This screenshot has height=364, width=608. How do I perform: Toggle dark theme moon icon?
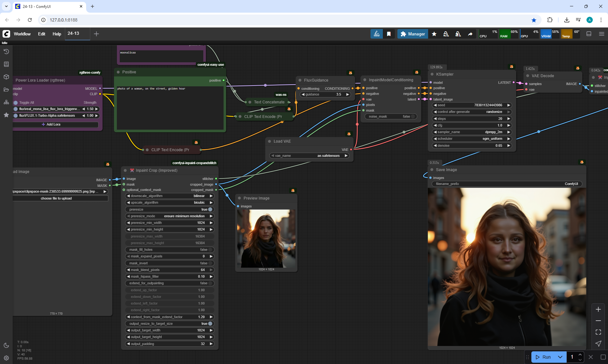(6, 345)
